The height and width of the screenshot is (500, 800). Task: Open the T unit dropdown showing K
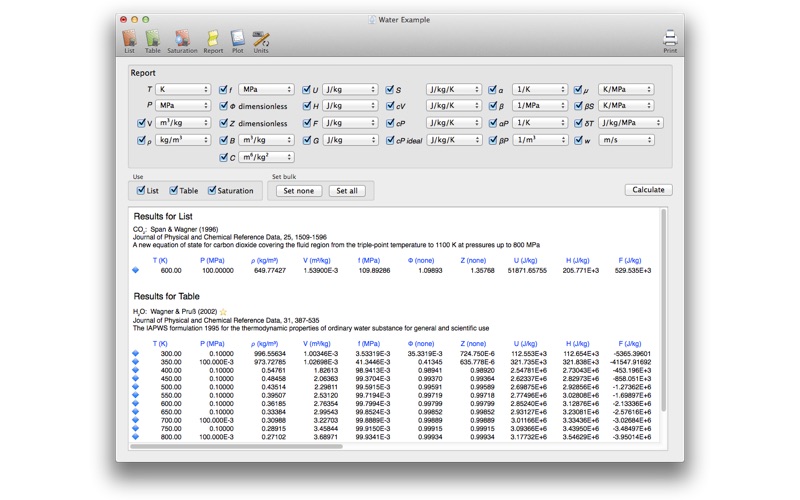(183, 89)
